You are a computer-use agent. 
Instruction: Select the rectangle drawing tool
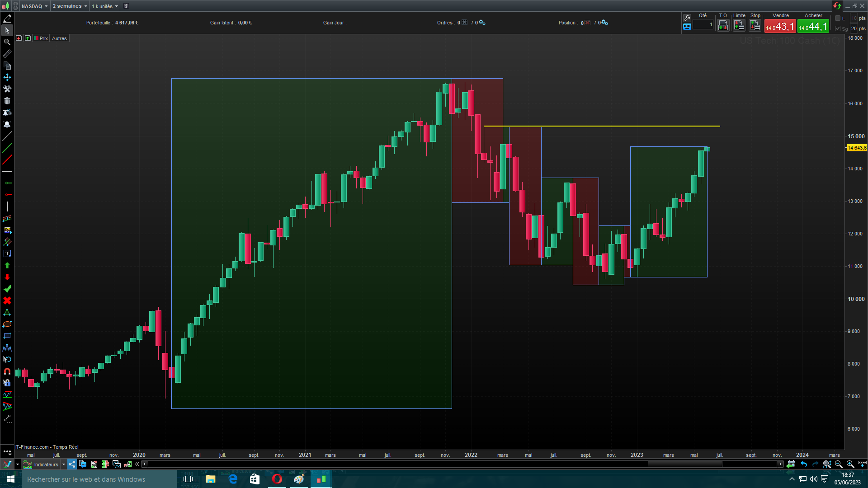tap(7, 336)
